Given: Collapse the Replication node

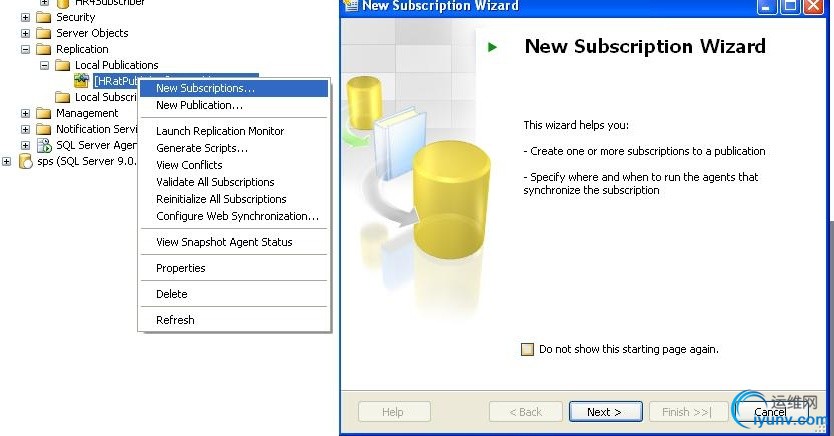Looking at the screenshot, I should [25, 49].
